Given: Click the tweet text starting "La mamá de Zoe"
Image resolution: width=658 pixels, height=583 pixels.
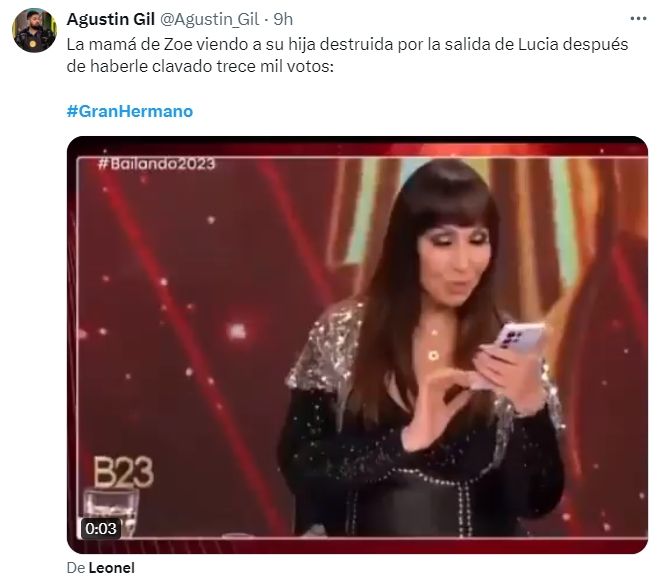Looking at the screenshot, I should point(347,55).
